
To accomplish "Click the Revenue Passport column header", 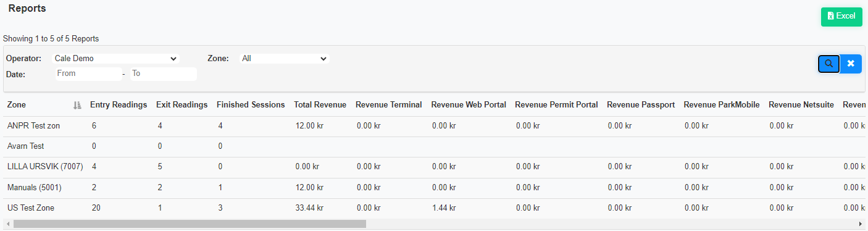I will click(641, 105).
